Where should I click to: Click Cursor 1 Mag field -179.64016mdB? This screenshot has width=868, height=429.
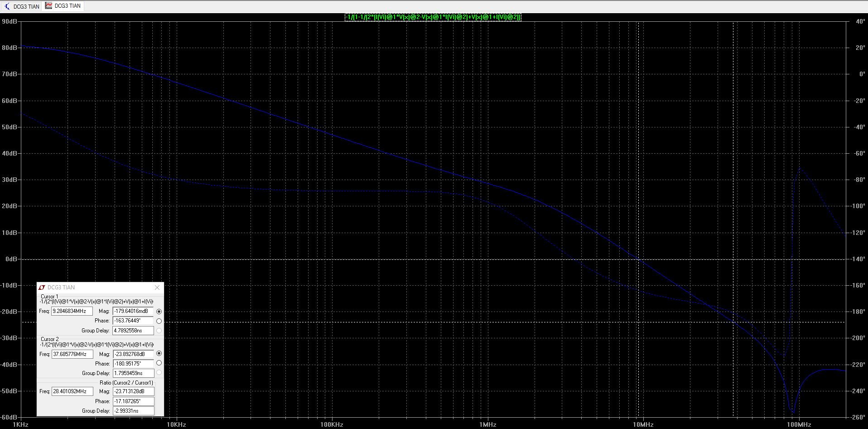[x=133, y=311]
